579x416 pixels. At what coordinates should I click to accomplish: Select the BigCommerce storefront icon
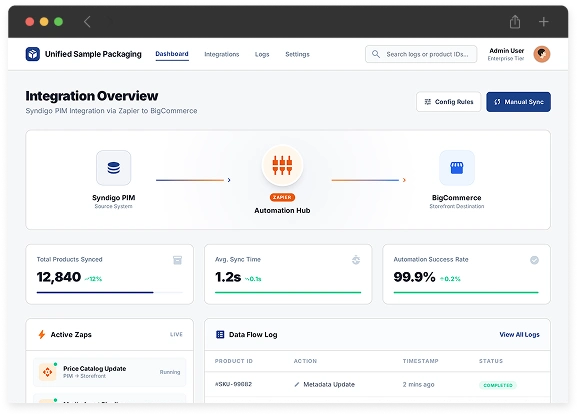tap(457, 168)
